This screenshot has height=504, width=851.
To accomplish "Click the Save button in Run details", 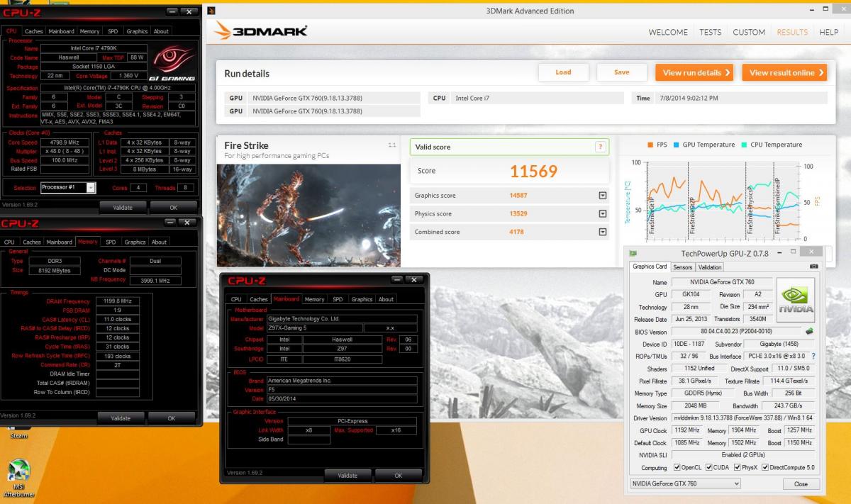I will tap(622, 72).
